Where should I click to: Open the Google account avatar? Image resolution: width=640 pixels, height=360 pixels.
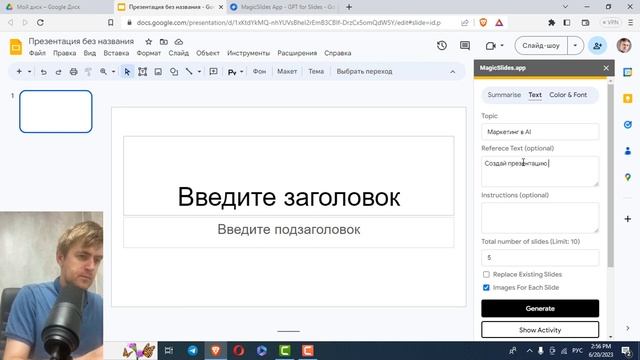624,45
